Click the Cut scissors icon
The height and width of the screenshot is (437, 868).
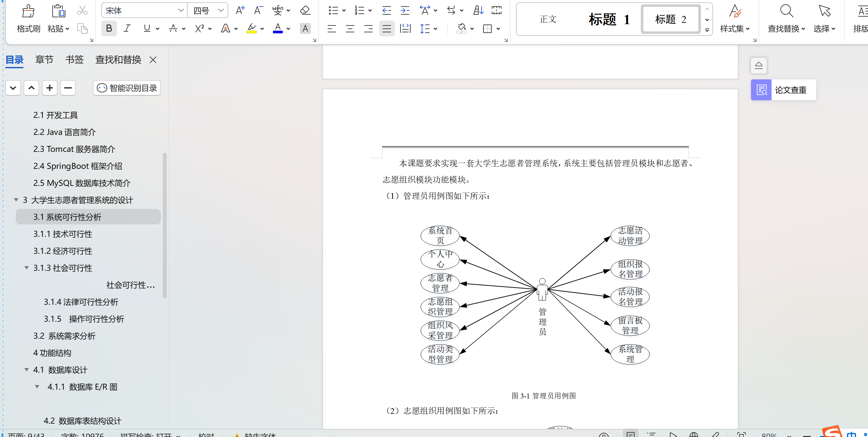pos(82,10)
